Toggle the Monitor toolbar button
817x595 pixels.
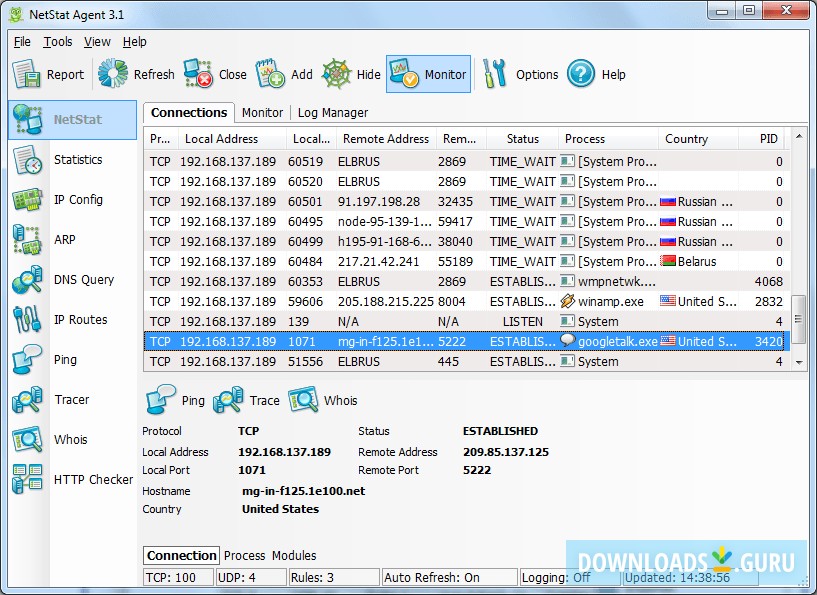coord(428,74)
